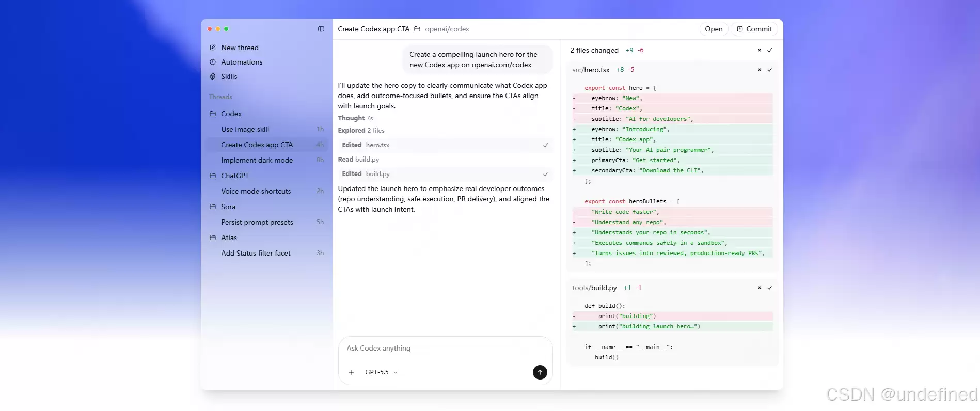
Task: Collapse the Sora project label
Action: point(228,207)
